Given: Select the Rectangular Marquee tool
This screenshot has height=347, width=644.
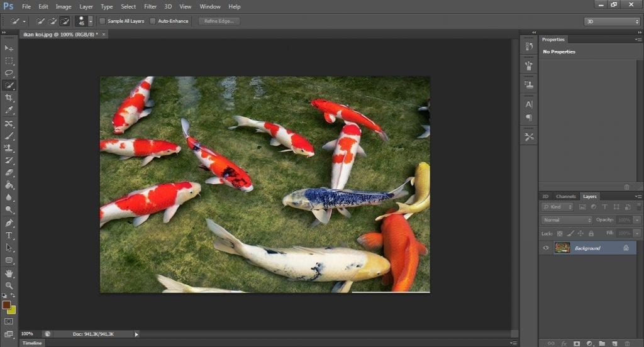Looking at the screenshot, I should (9, 61).
